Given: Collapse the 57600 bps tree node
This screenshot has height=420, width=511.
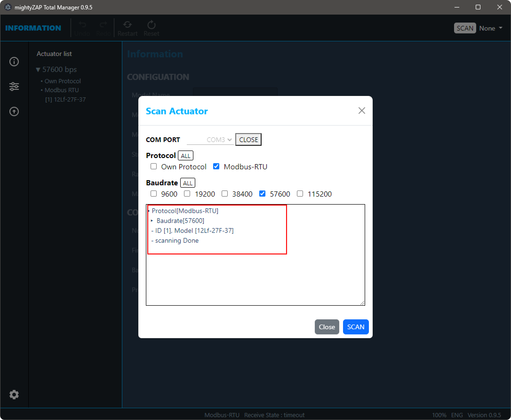Looking at the screenshot, I should click(x=38, y=70).
